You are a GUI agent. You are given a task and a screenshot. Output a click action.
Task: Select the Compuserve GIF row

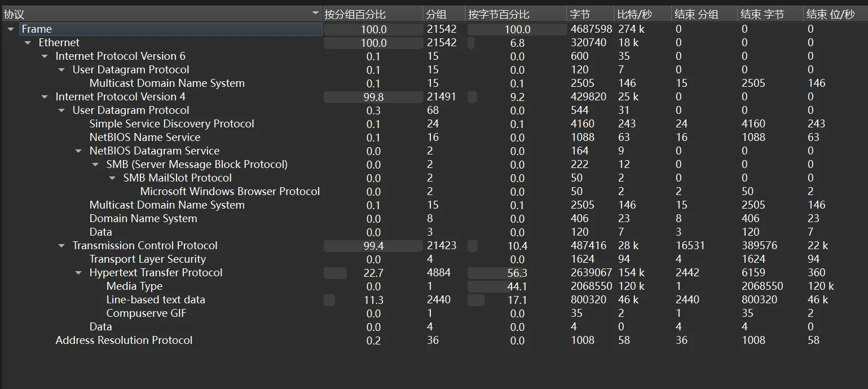[x=146, y=313]
